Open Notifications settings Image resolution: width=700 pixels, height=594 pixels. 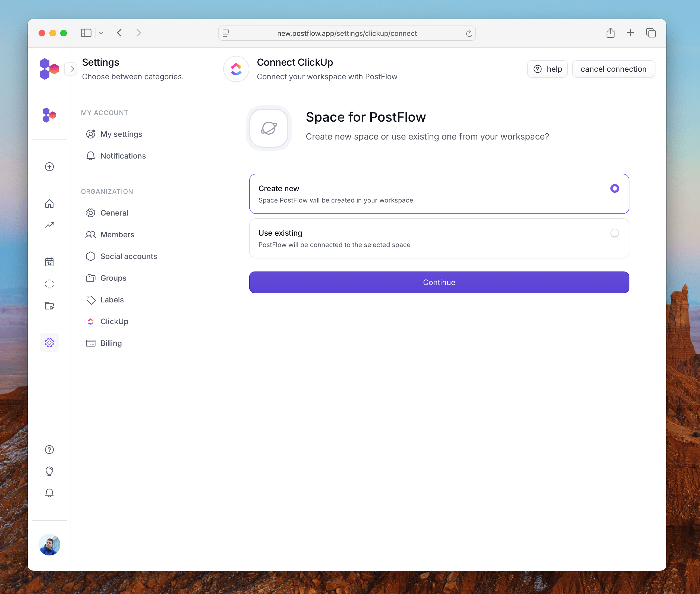(x=116, y=156)
